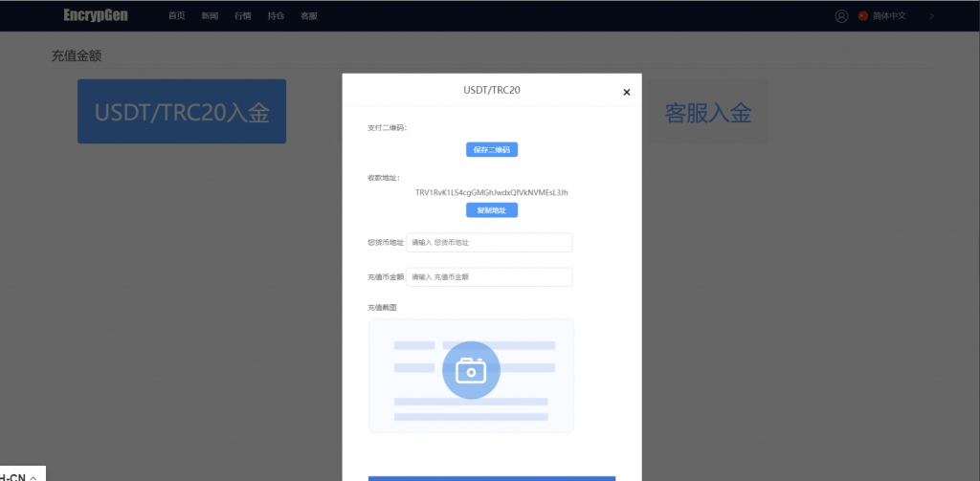Open the 持仓 positions menu item
This screenshot has height=481, width=980.
coord(276,16)
